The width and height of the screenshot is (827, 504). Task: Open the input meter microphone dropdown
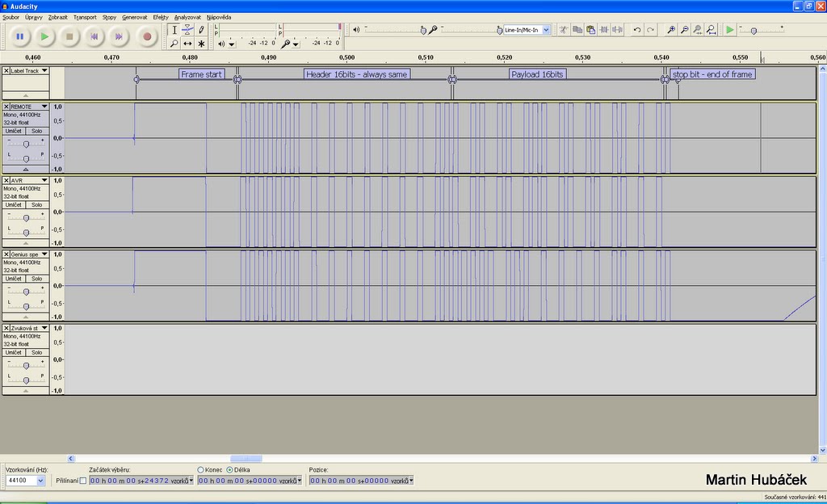(x=296, y=44)
